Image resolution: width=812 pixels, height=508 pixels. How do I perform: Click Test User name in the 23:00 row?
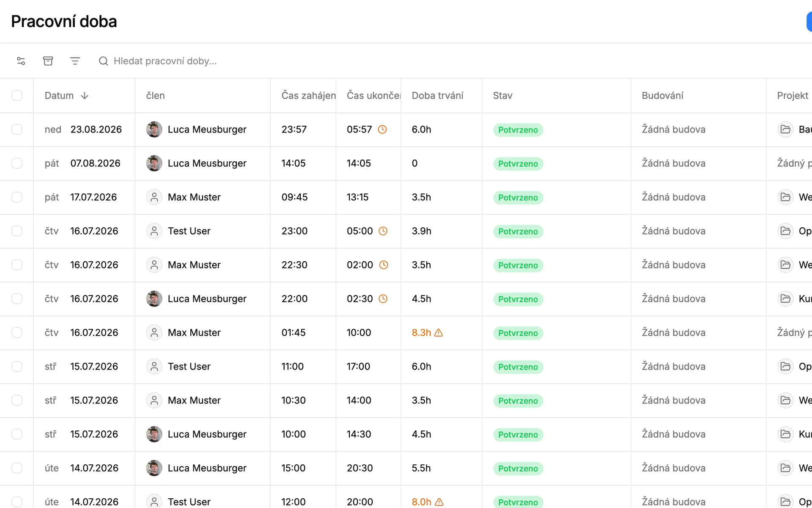tap(189, 231)
